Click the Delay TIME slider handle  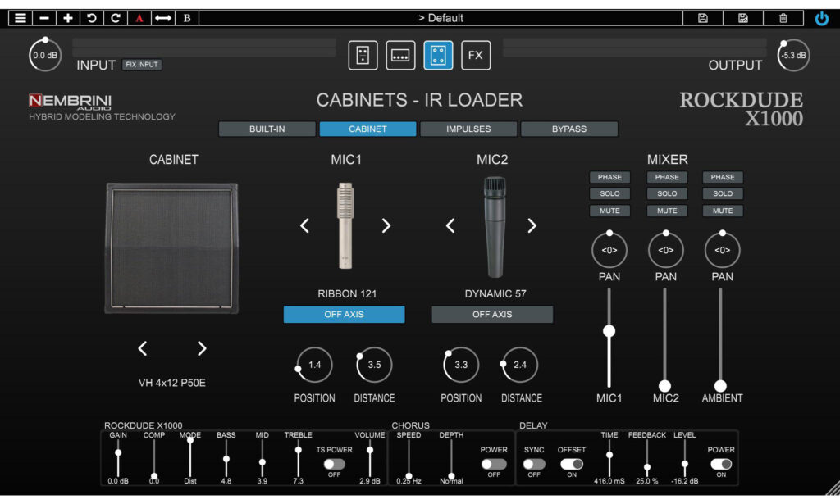(x=609, y=456)
